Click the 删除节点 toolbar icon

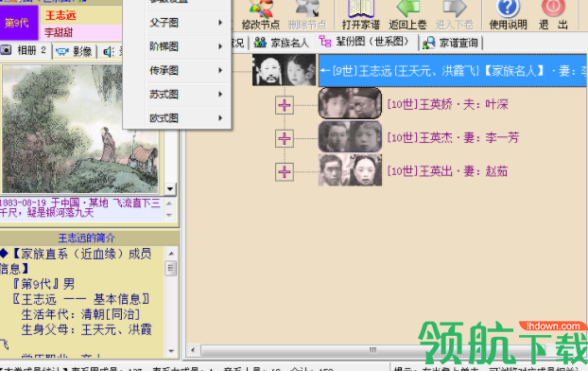tap(307, 15)
